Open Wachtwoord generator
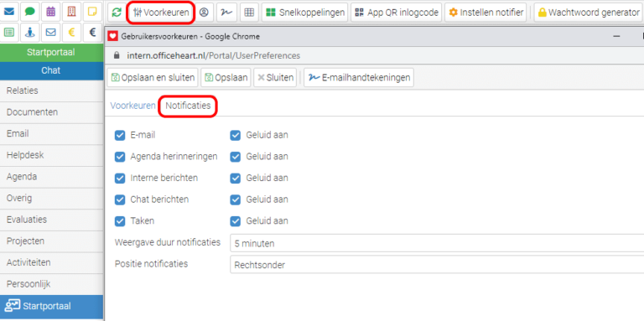The width and height of the screenshot is (644, 321). (x=589, y=13)
